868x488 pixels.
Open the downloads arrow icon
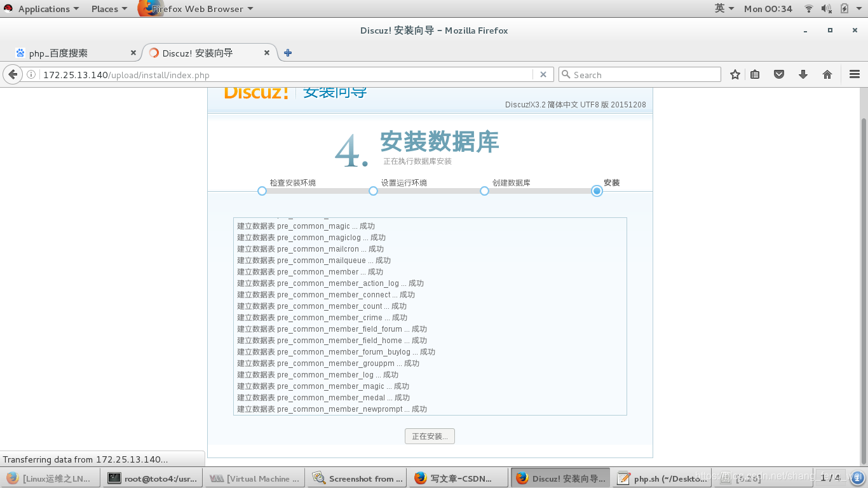[803, 74]
